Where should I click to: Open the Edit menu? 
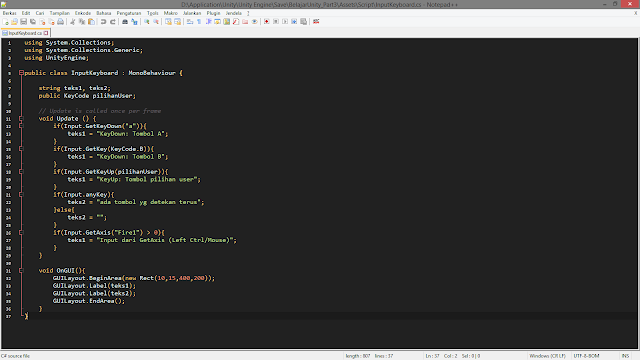[26, 13]
